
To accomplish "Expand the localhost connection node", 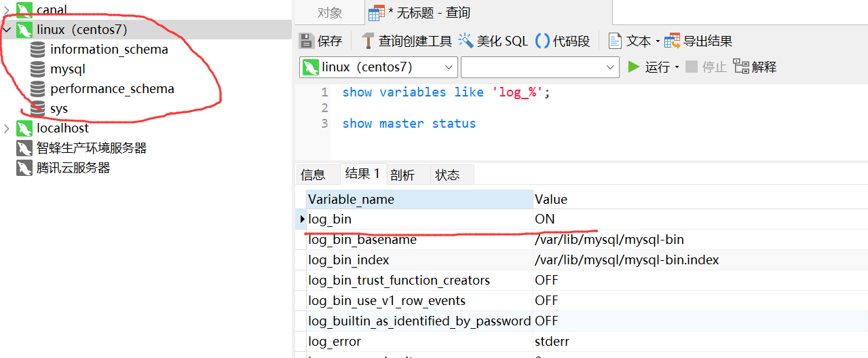I will coord(7,128).
